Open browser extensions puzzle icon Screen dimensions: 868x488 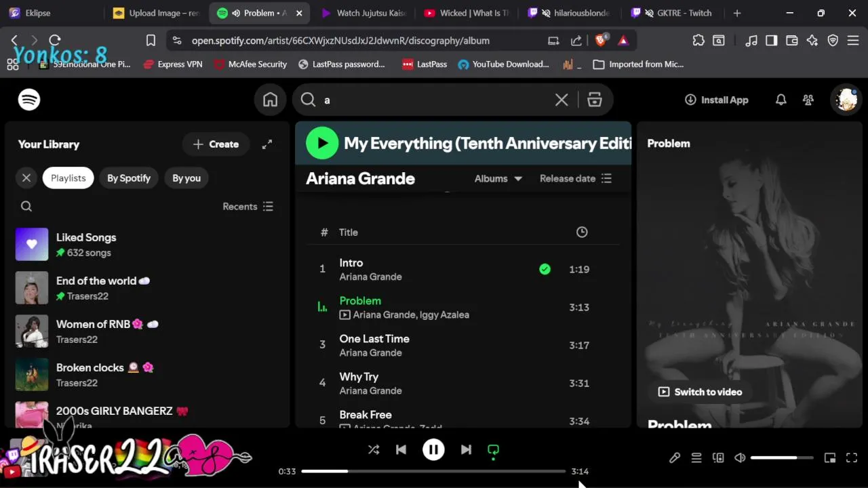click(x=698, y=41)
